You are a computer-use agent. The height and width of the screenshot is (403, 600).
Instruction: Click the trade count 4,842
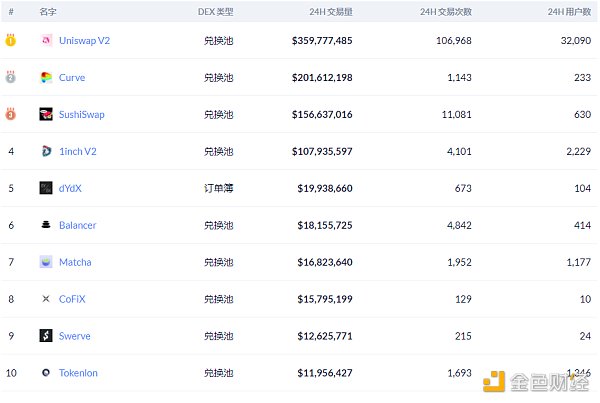tap(459, 225)
